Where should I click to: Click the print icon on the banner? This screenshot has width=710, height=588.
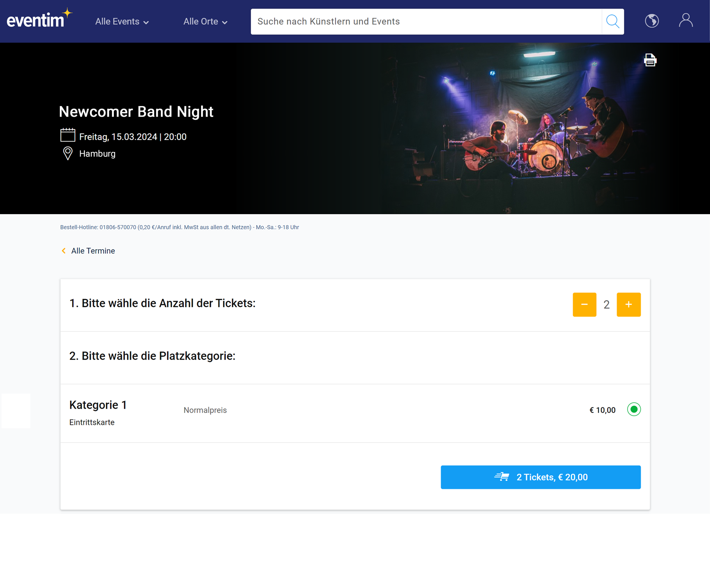[650, 60]
